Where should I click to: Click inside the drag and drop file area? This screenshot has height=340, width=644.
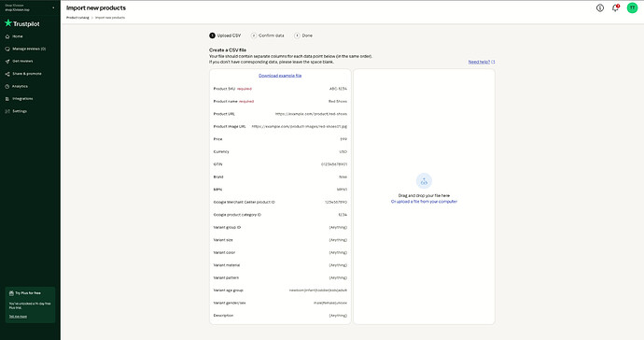(x=424, y=196)
